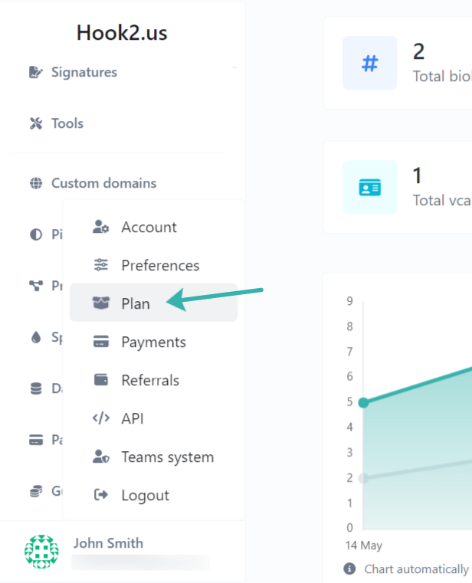Open the John Smith user menu
Screen dimensions: 472x583
[122, 552]
